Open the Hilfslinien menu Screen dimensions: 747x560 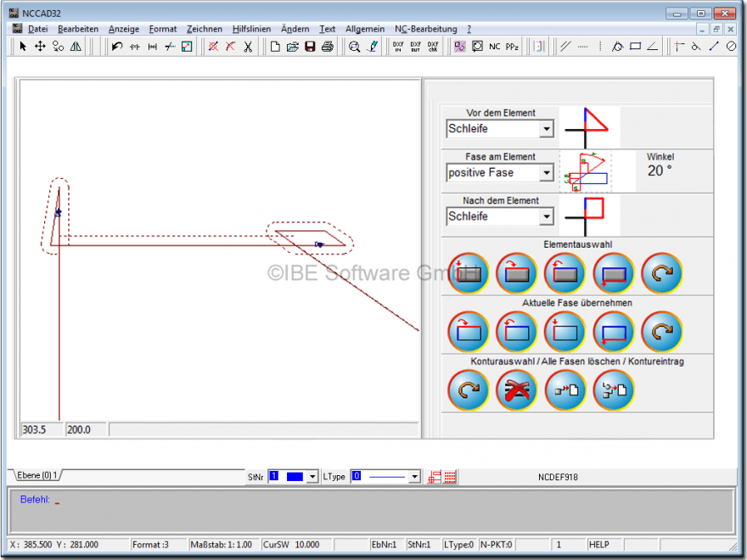[x=251, y=29]
